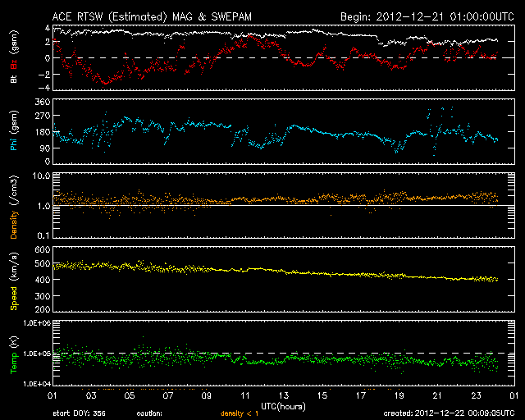Select the 'caution:' footer label
Image resolution: width=525 pixels, height=420 pixels.
149,413
